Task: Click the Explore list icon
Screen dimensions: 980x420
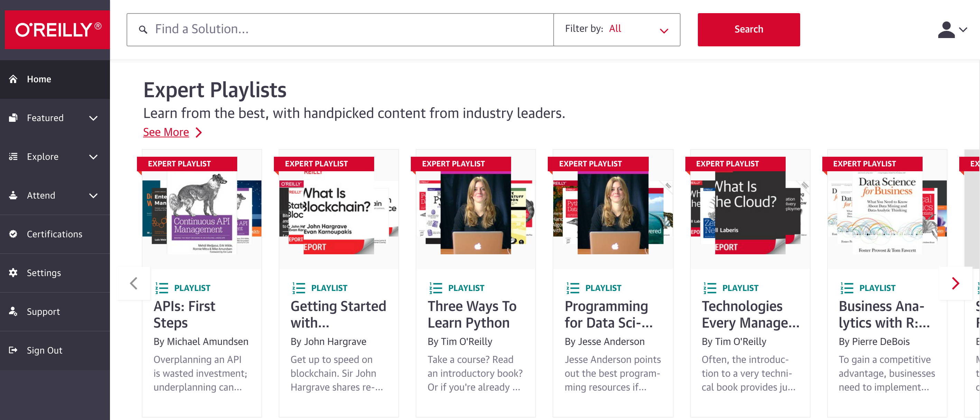Action: [x=13, y=156]
